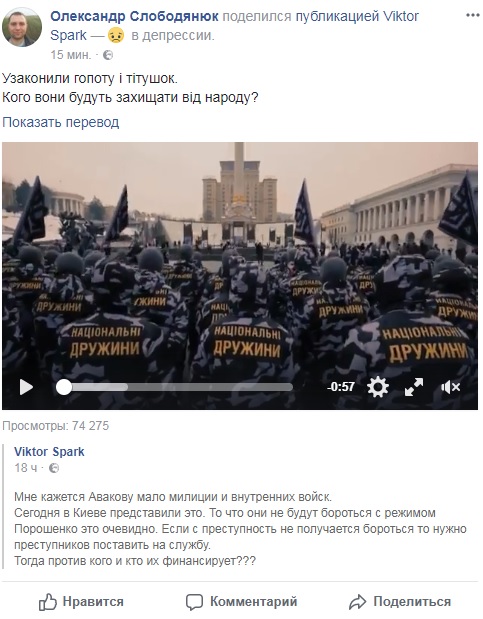Like the post with Нравится
Viewport: 483px width, 619px height.
[81, 602]
